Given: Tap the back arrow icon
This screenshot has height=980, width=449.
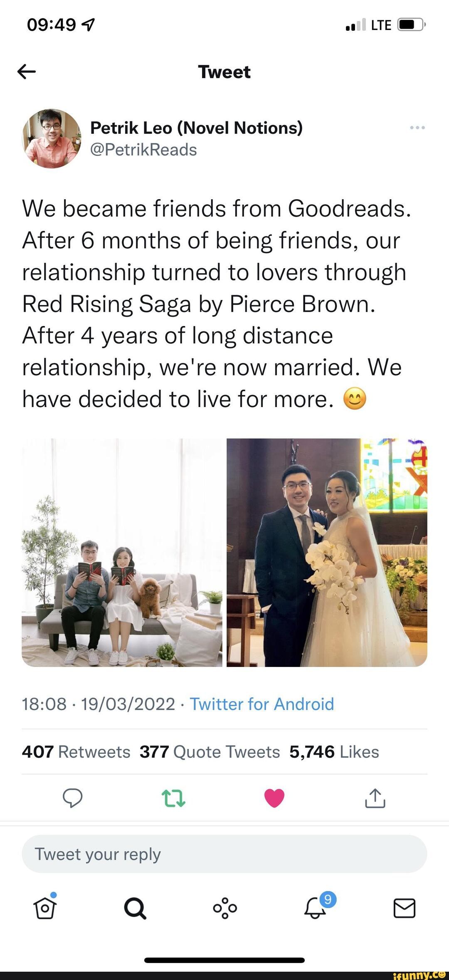Looking at the screenshot, I should [27, 72].
